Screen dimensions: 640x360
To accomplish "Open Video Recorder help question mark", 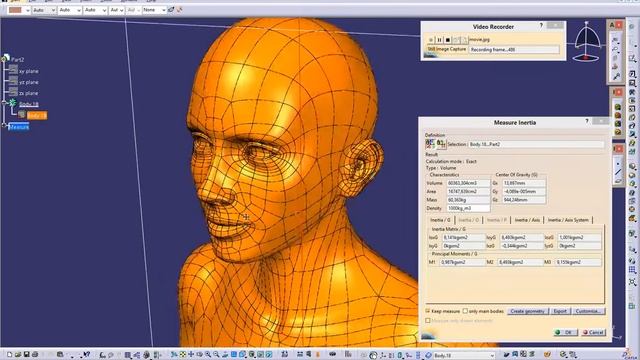I will (x=541, y=26).
